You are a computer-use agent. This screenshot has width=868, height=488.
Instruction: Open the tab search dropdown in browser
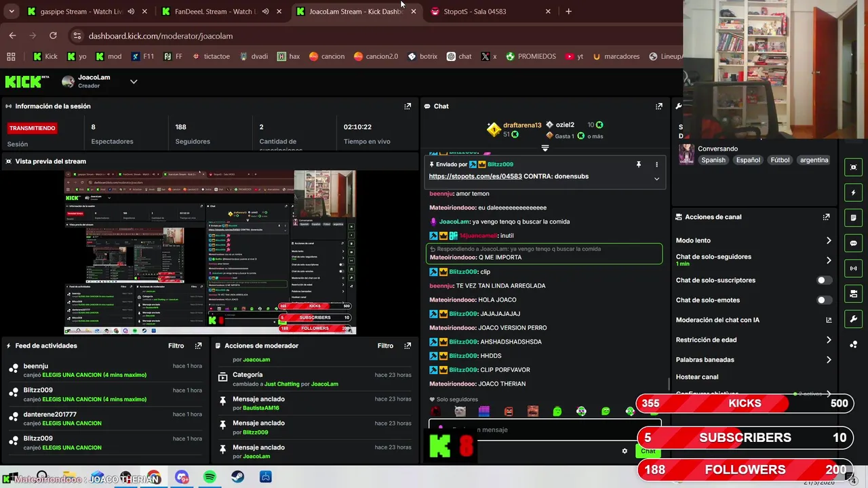12,12
